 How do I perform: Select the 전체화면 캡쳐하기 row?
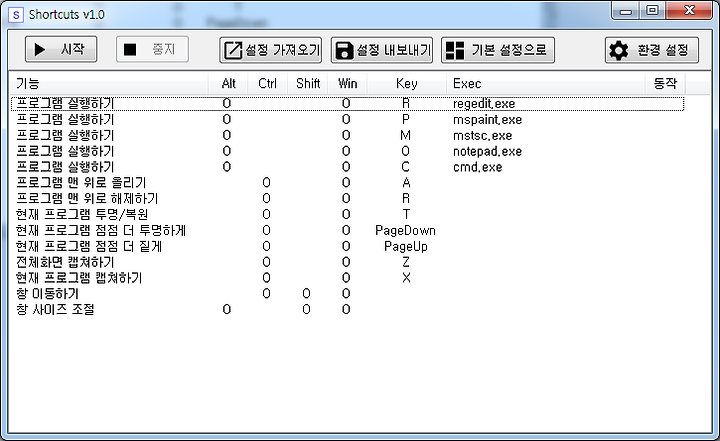click(347, 262)
